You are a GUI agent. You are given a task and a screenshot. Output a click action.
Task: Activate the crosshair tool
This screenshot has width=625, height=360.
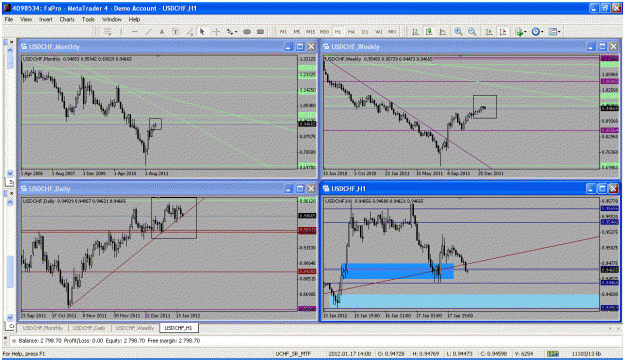(216, 32)
